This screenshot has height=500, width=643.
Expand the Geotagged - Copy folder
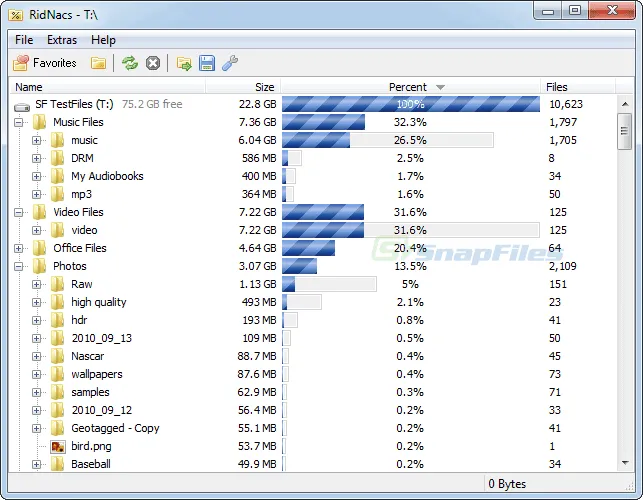click(36, 428)
